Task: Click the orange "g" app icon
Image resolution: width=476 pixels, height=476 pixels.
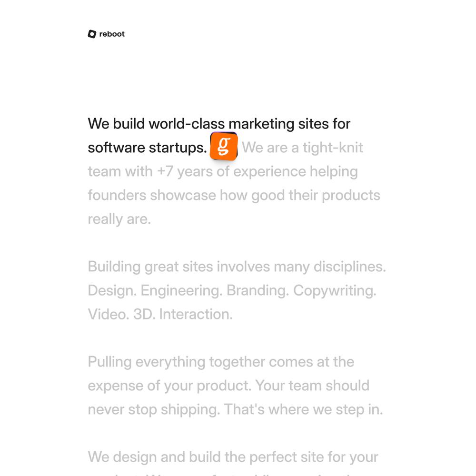Action: point(223,147)
